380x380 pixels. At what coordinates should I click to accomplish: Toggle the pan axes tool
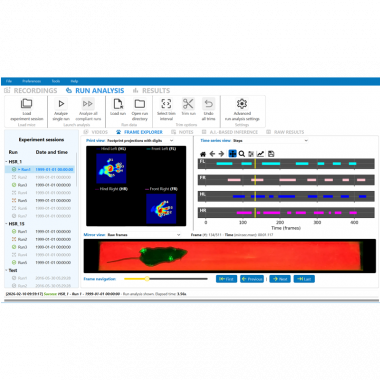click(x=232, y=154)
